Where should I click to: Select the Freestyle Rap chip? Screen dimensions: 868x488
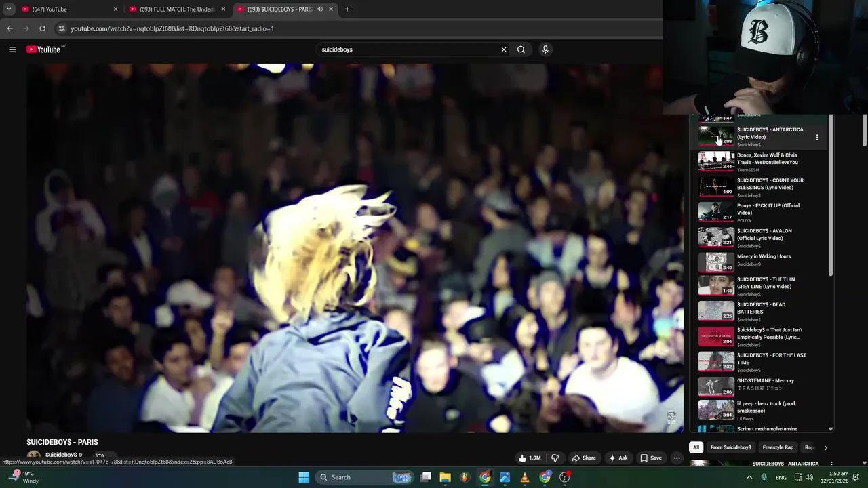[778, 447]
